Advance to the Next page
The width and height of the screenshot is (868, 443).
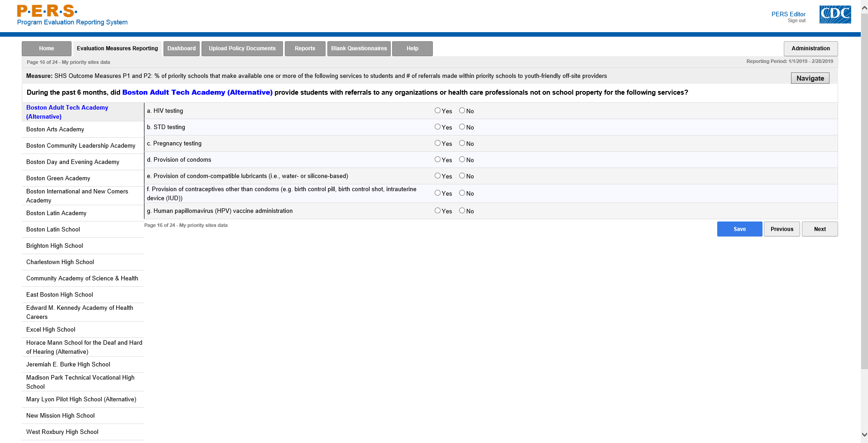(x=820, y=229)
